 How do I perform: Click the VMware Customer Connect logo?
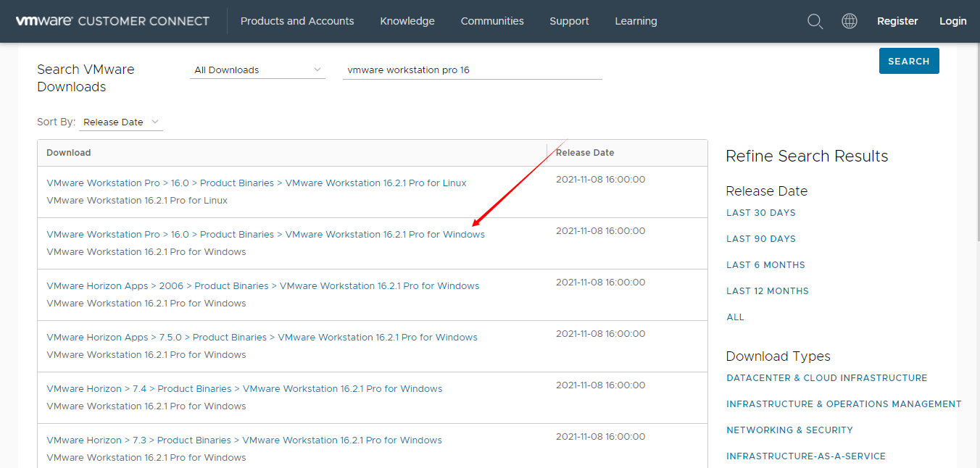112,21
